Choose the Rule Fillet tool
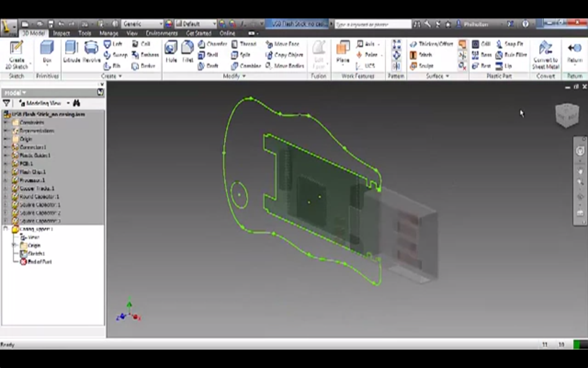The image size is (588, 368). (x=511, y=55)
